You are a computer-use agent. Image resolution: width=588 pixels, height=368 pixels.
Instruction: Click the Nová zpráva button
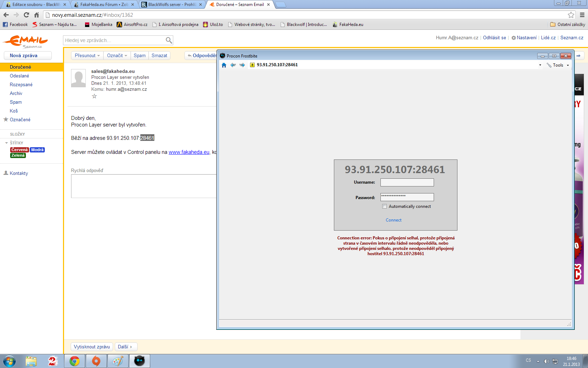point(28,55)
